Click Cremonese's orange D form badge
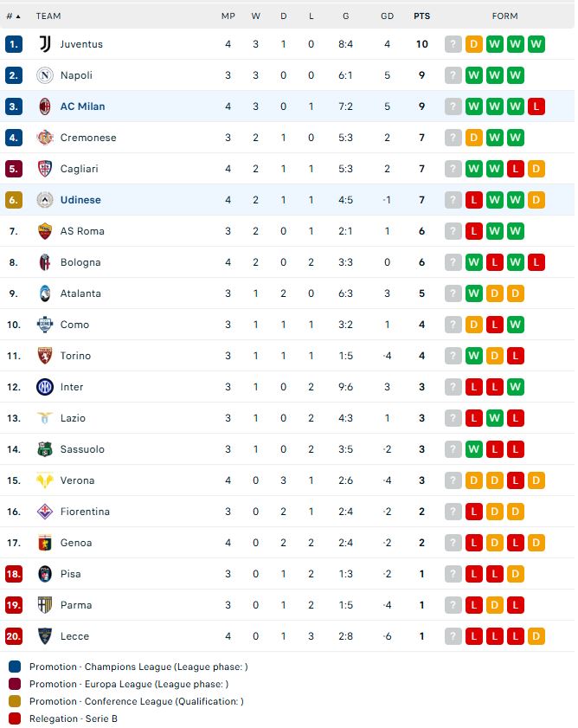This screenshot has height=728, width=578. coord(474,138)
